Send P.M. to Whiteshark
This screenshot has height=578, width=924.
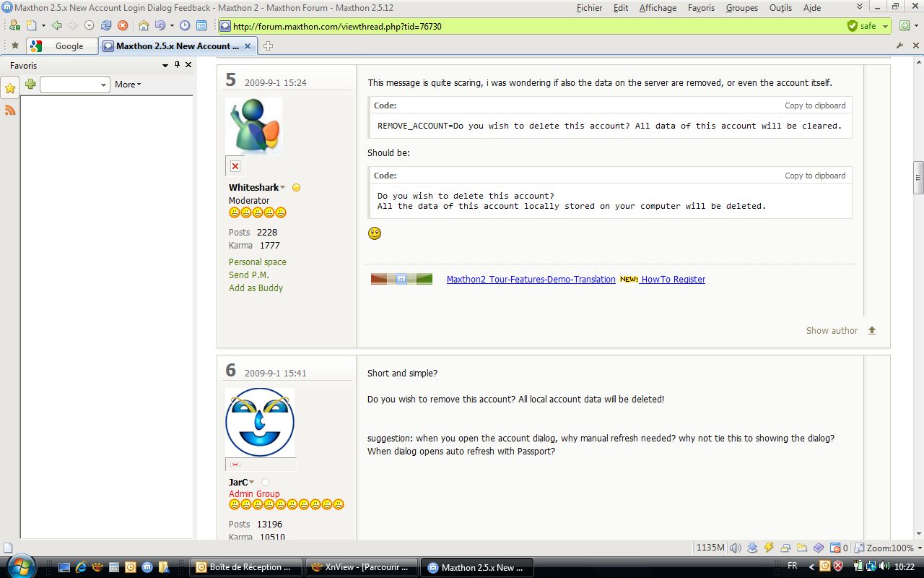coord(249,275)
